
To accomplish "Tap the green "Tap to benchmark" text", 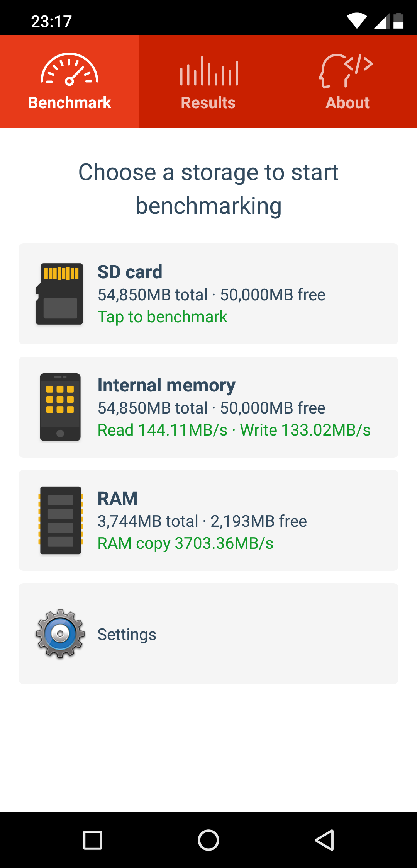I will 163,317.
